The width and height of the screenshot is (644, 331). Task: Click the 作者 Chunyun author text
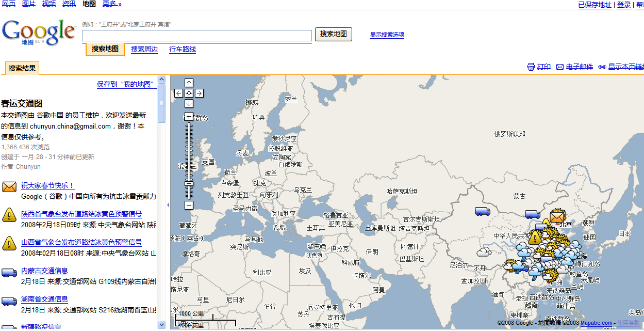pyautogui.click(x=21, y=167)
